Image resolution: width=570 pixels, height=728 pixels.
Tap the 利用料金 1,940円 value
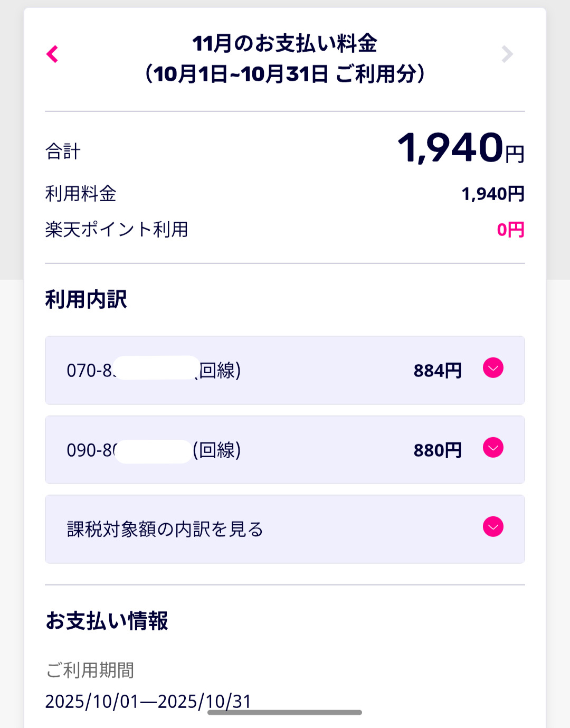click(x=492, y=194)
